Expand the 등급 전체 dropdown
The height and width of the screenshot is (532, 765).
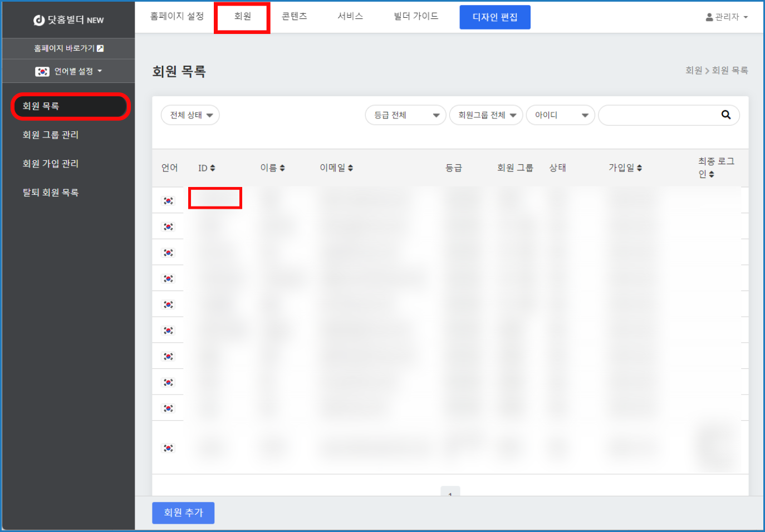[x=405, y=115]
